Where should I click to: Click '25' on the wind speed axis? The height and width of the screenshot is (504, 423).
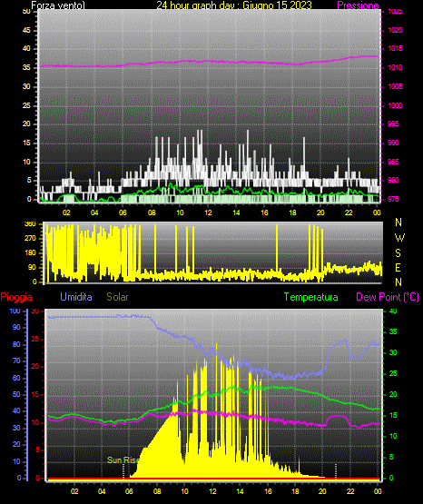pos(26,105)
